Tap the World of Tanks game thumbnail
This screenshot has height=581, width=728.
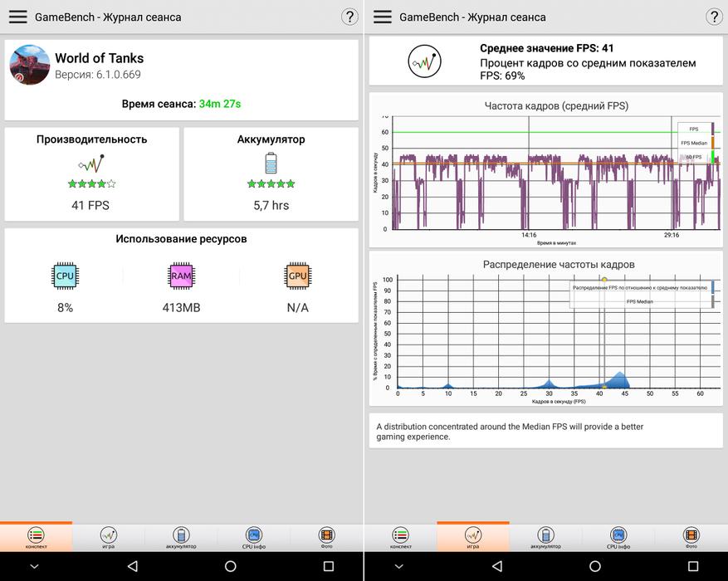coord(29,66)
